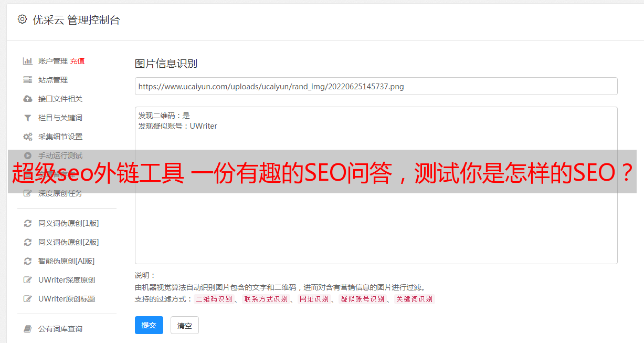Click the description line starting 由机器视觉算法

click(280, 287)
